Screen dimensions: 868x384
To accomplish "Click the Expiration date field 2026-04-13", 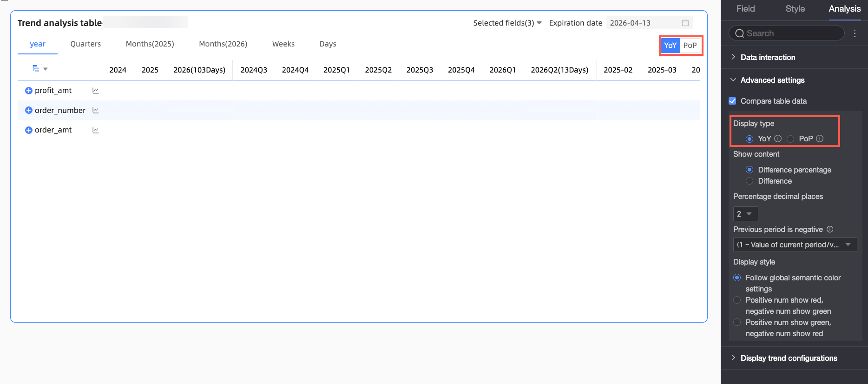I will (649, 23).
